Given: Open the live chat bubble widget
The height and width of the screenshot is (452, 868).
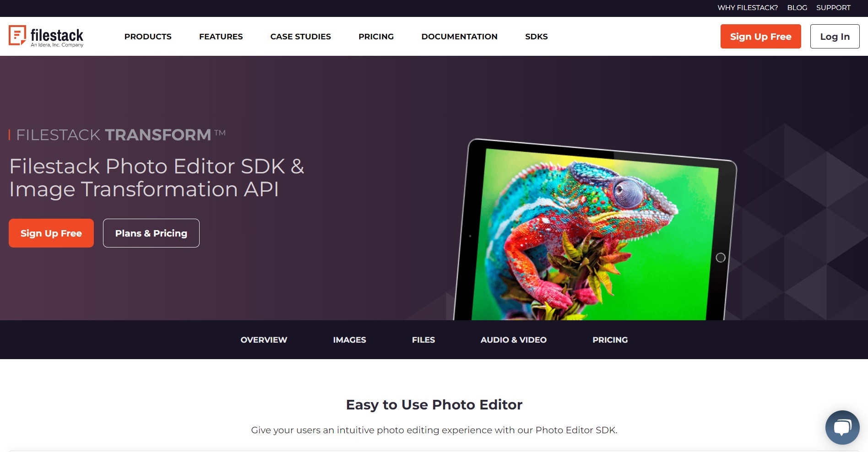Looking at the screenshot, I should 842,427.
